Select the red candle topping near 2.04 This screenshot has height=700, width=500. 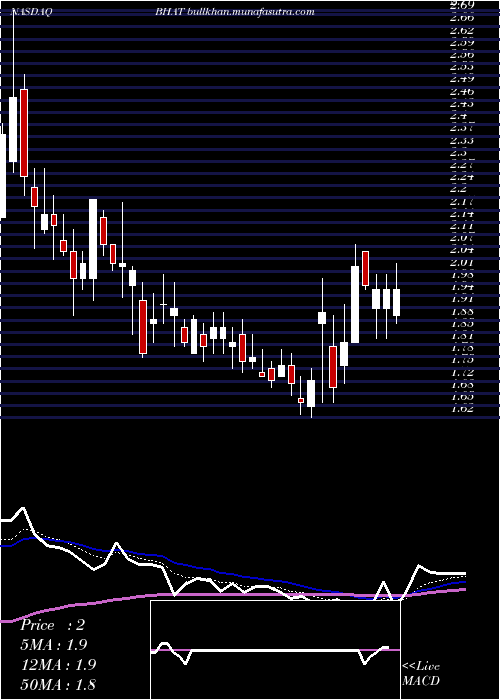click(366, 268)
